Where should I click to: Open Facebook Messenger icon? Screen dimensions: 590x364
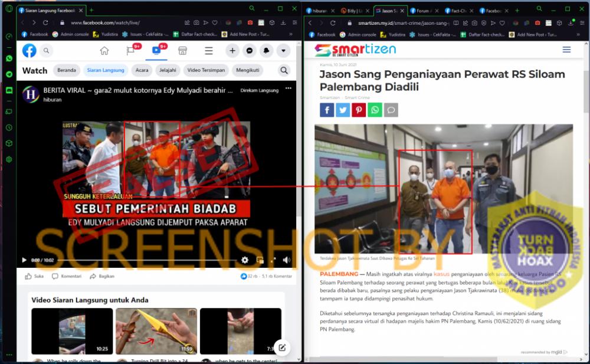point(250,50)
